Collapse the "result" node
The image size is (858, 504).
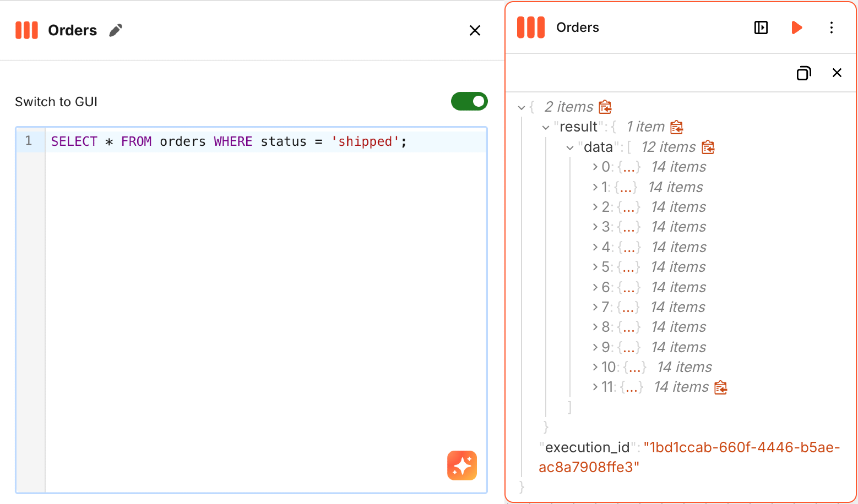546,127
